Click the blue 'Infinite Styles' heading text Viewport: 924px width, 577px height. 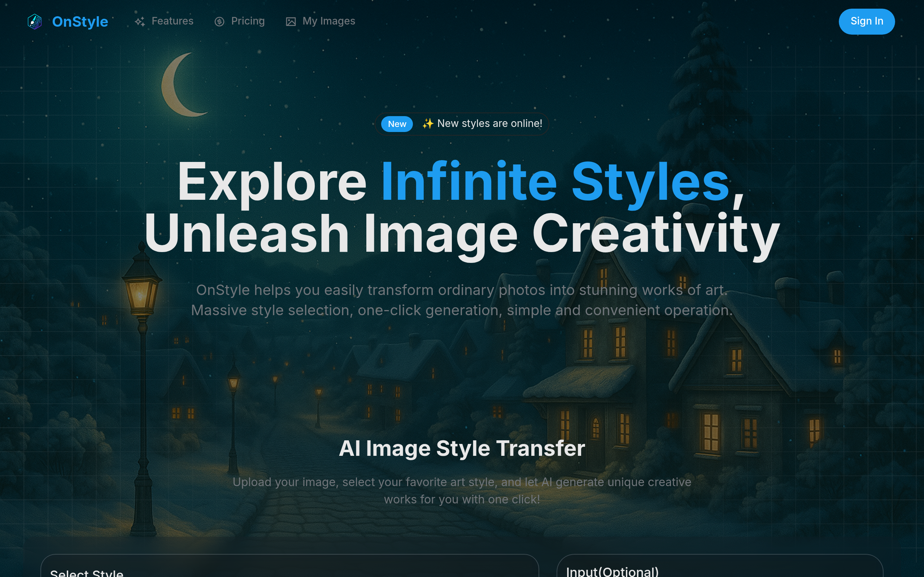(555, 182)
